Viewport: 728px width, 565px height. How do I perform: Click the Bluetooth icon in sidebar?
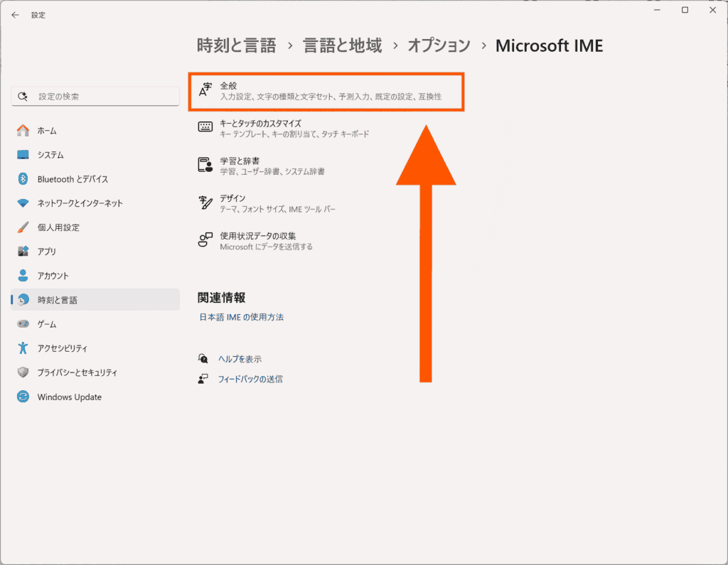(x=23, y=178)
